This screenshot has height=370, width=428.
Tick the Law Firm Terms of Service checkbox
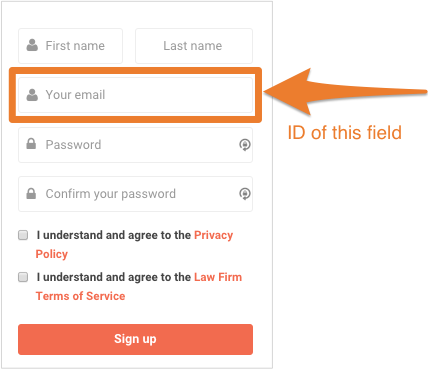pyautogui.click(x=23, y=277)
